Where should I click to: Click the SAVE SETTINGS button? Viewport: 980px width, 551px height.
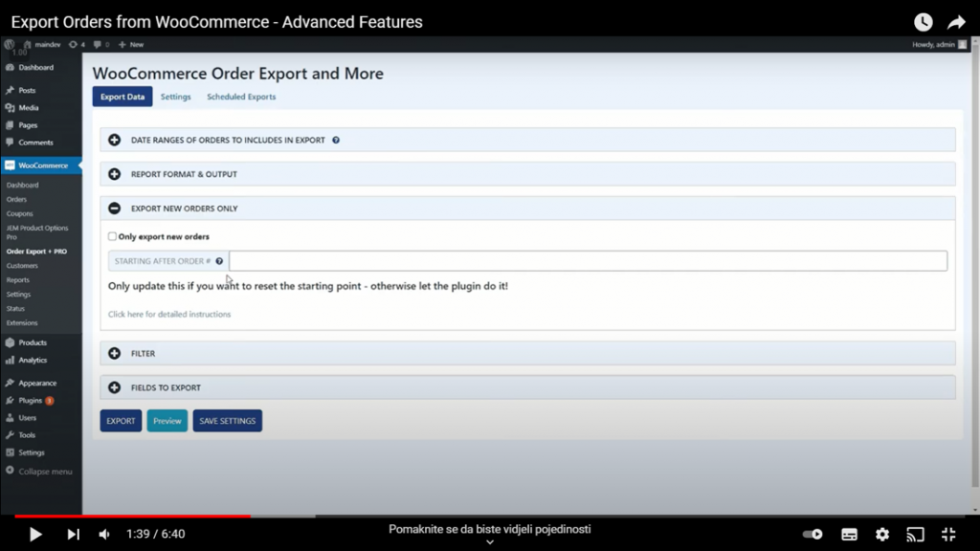pyautogui.click(x=228, y=421)
